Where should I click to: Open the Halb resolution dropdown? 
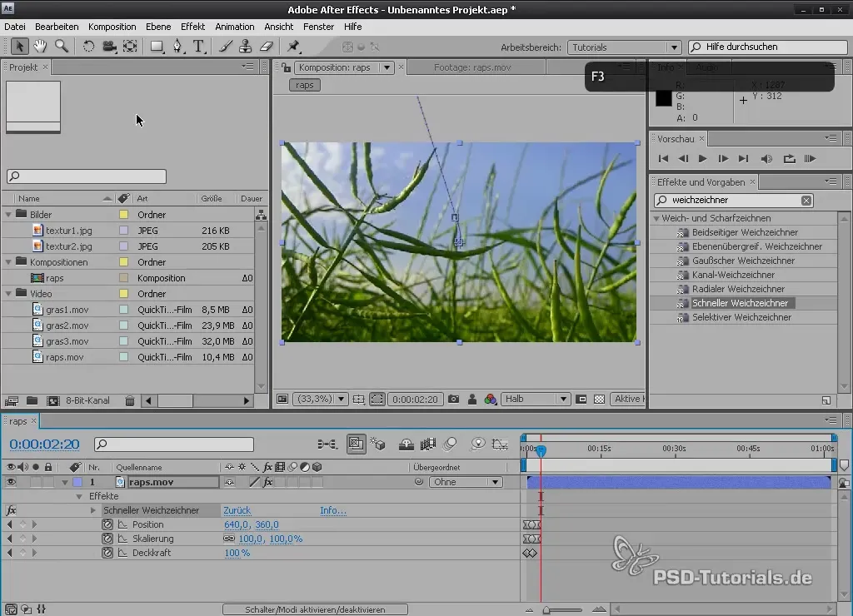[535, 399]
